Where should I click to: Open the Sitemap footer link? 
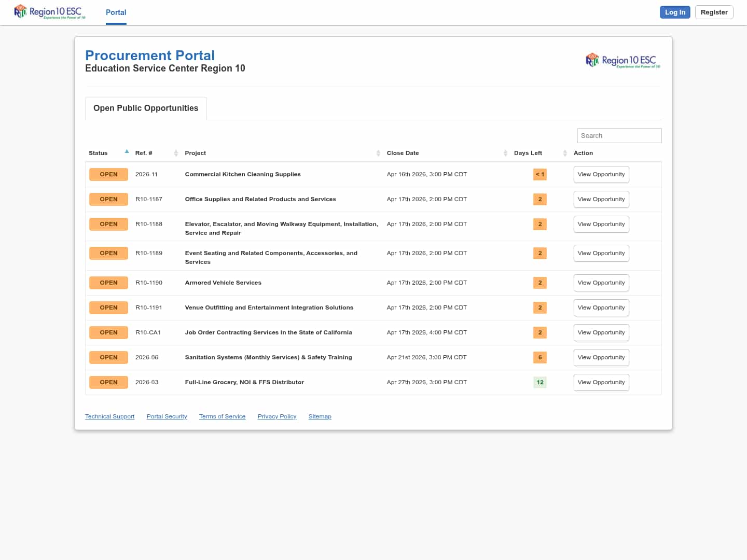point(320,416)
